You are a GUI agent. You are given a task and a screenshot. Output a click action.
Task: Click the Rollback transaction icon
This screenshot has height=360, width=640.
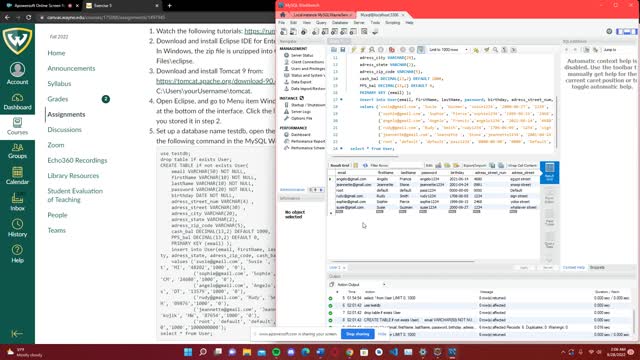(x=411, y=50)
